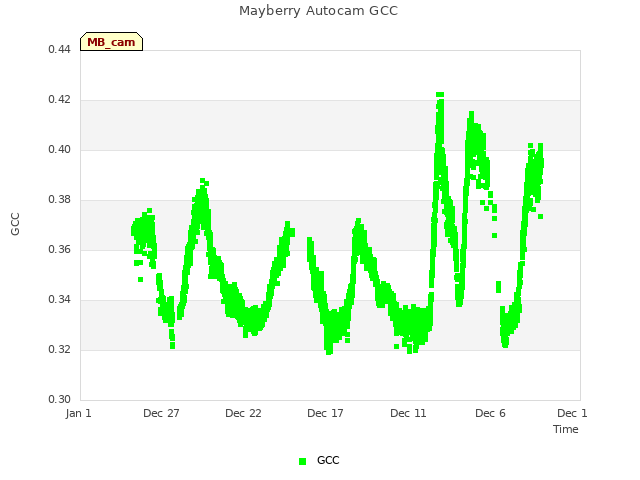Screen dimensions: 640x480
Task: Click the Dec 1 x-axis label
Action: tap(572, 413)
